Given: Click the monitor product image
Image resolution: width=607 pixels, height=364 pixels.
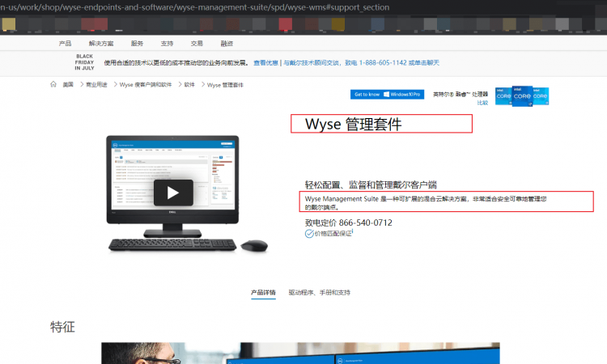Looking at the screenshot, I should tap(172, 186).
